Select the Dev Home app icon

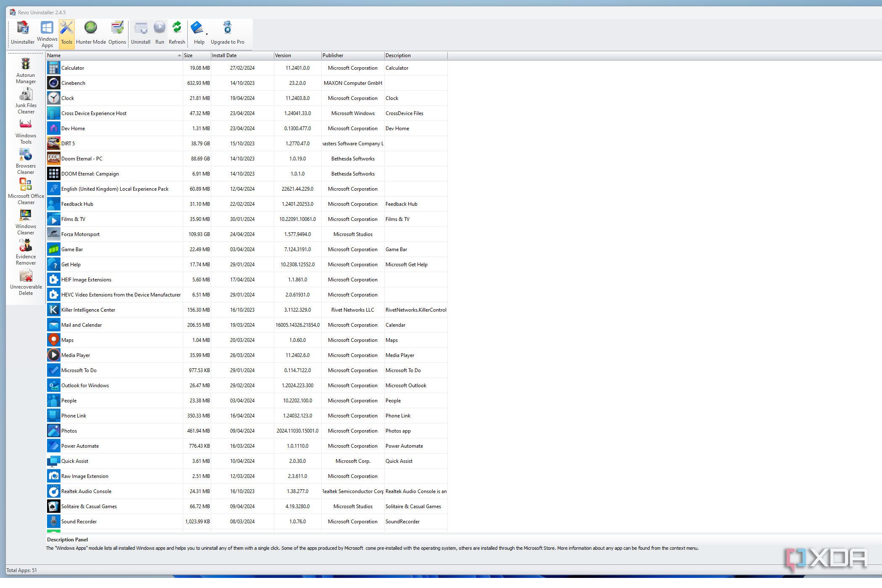tap(53, 129)
